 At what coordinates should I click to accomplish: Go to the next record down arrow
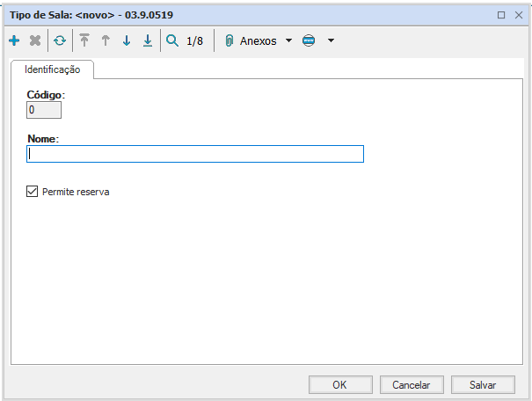(x=127, y=40)
